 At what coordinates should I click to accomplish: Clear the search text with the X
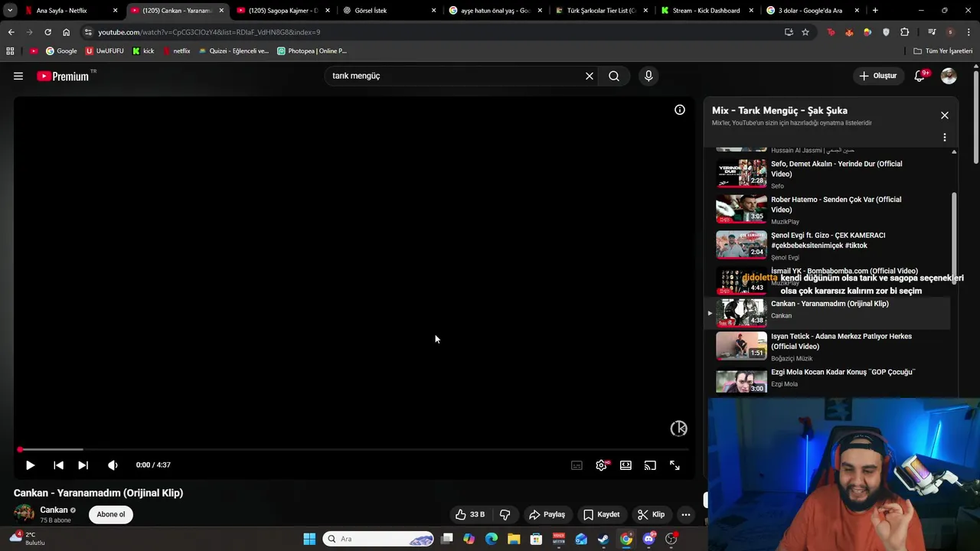click(590, 76)
